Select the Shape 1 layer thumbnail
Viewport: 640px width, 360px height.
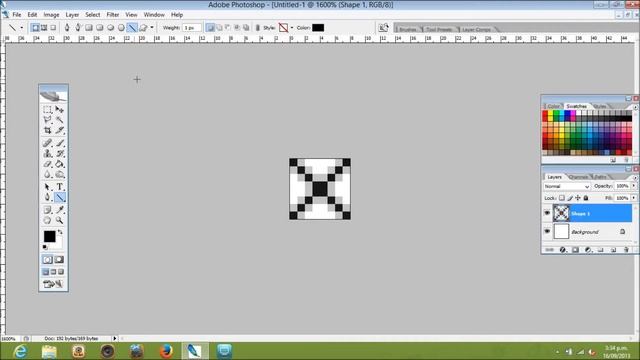(561, 213)
